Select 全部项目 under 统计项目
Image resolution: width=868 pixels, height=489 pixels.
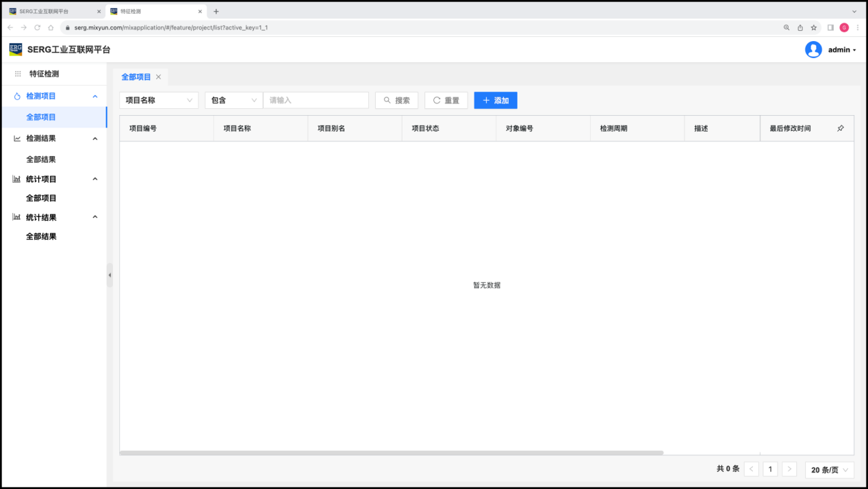point(41,199)
